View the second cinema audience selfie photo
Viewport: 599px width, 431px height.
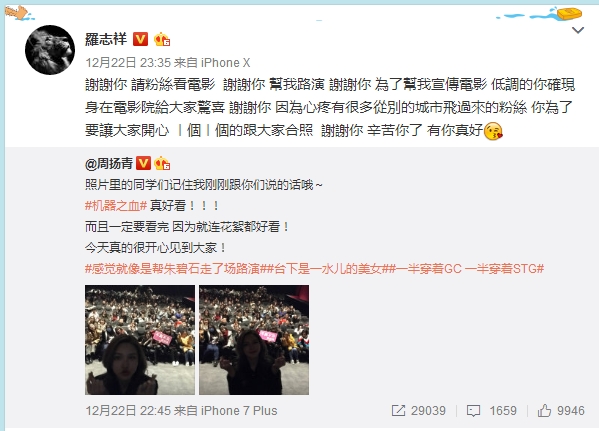tap(254, 340)
